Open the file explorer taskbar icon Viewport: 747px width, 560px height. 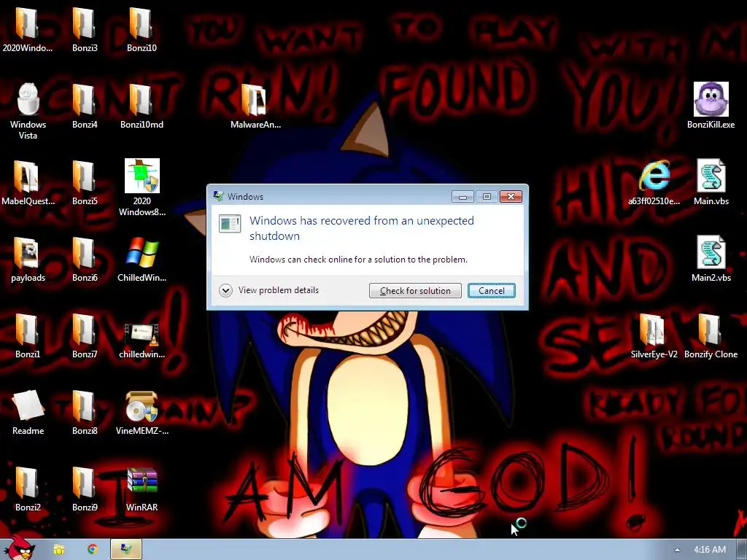click(58, 550)
